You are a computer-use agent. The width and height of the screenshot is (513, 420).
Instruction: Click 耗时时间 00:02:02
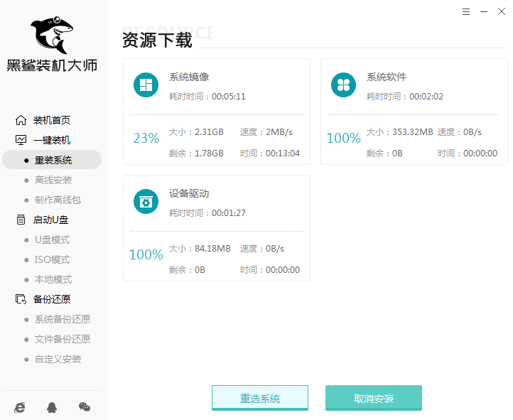(x=405, y=97)
